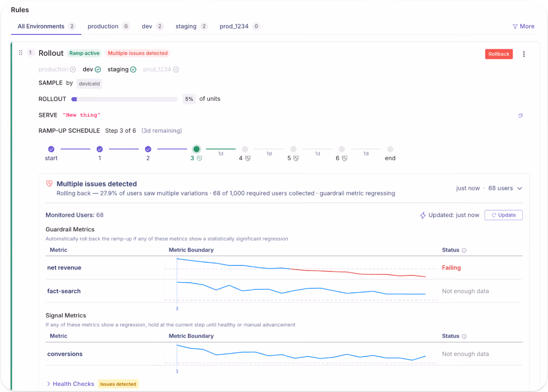Screen dimensions: 548x392
Task: Click the rule number 1 badge
Action: point(31,53)
